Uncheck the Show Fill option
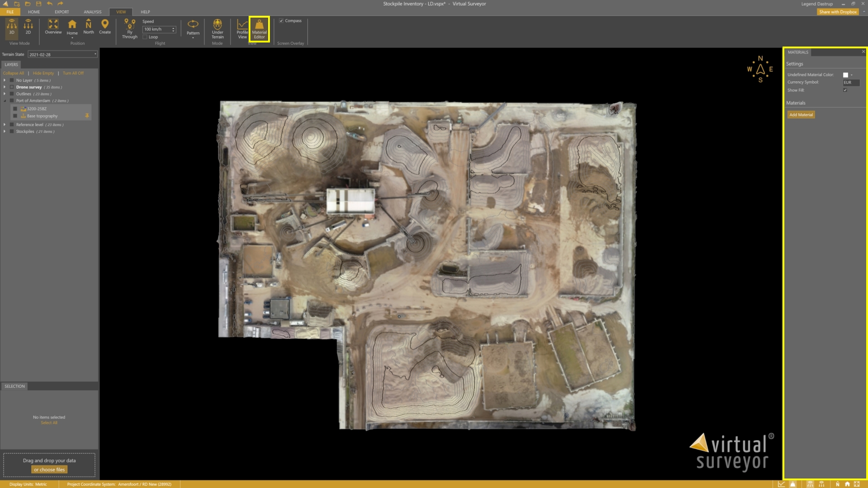 [x=846, y=90]
